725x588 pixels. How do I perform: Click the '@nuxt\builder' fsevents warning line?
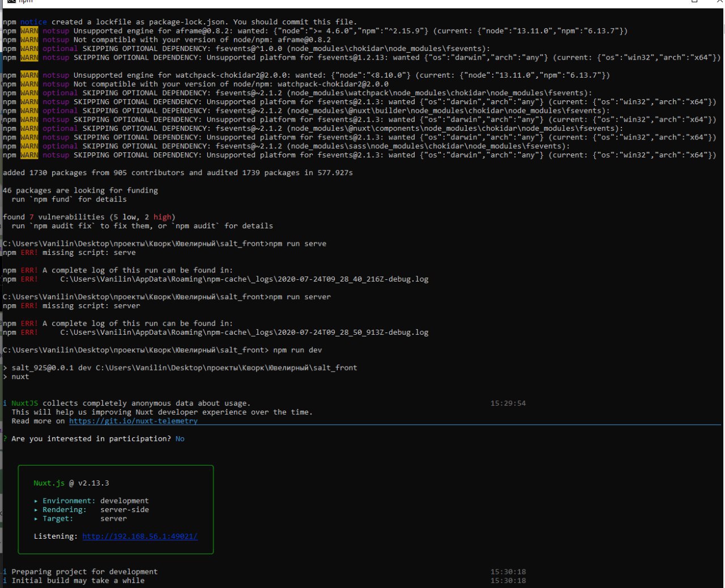(306, 111)
